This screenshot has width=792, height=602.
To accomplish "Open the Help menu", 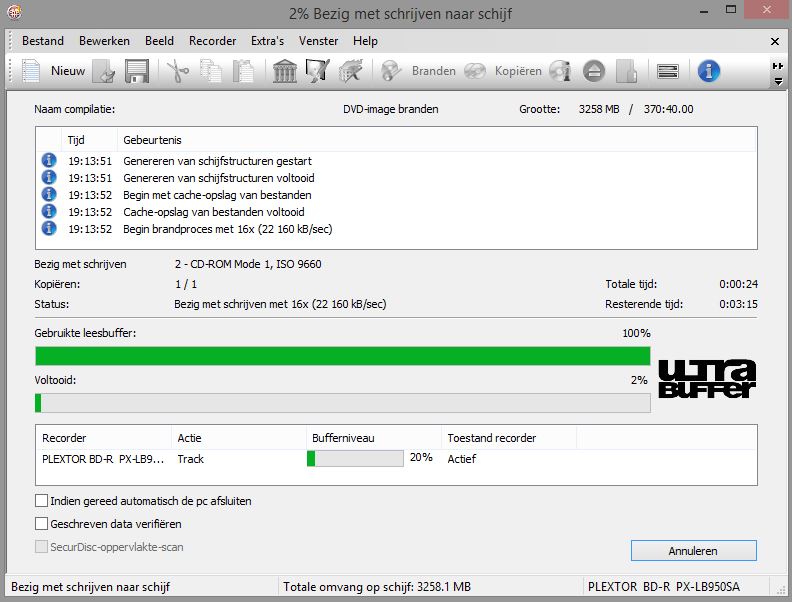I will coord(365,41).
